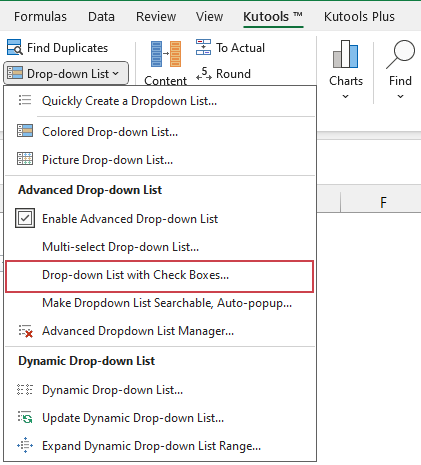This screenshot has height=465, width=421.
Task: Collapse the Drop-down List menu arrow
Action: [116, 73]
